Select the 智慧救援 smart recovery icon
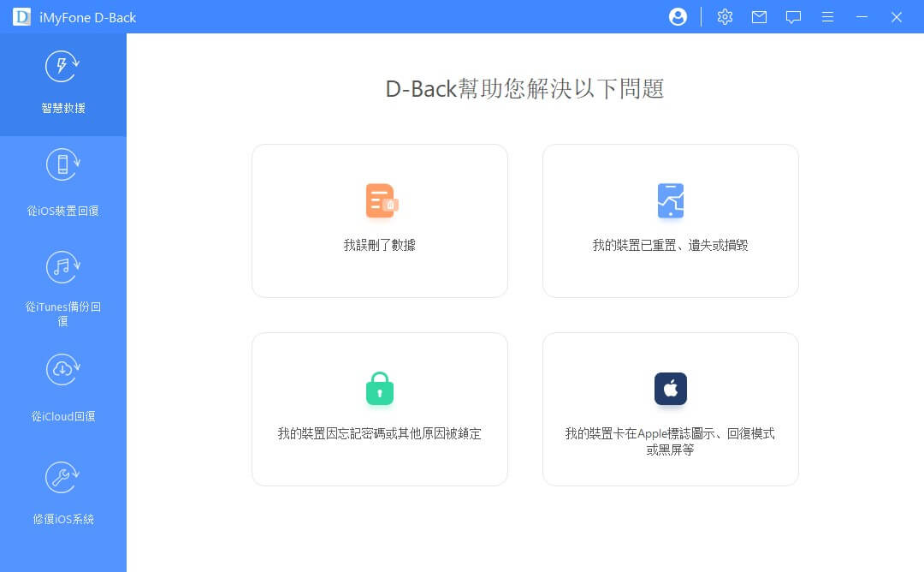Screen dimensions: 924x572 point(62,67)
